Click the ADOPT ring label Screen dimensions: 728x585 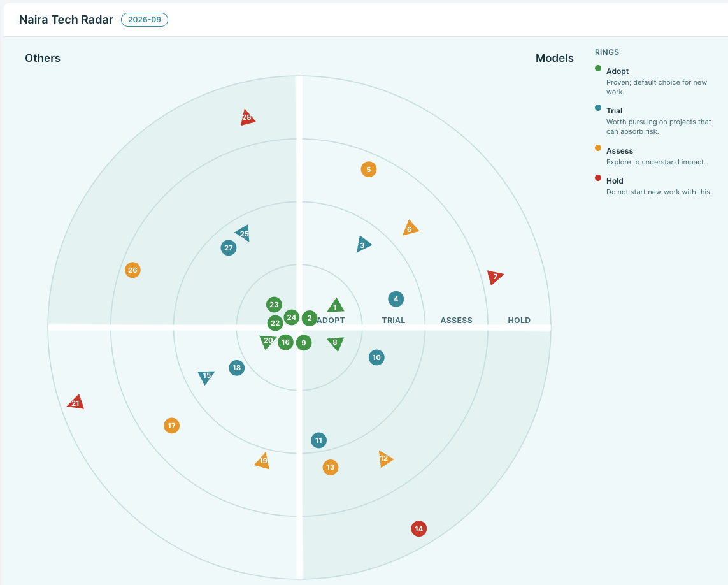point(331,320)
